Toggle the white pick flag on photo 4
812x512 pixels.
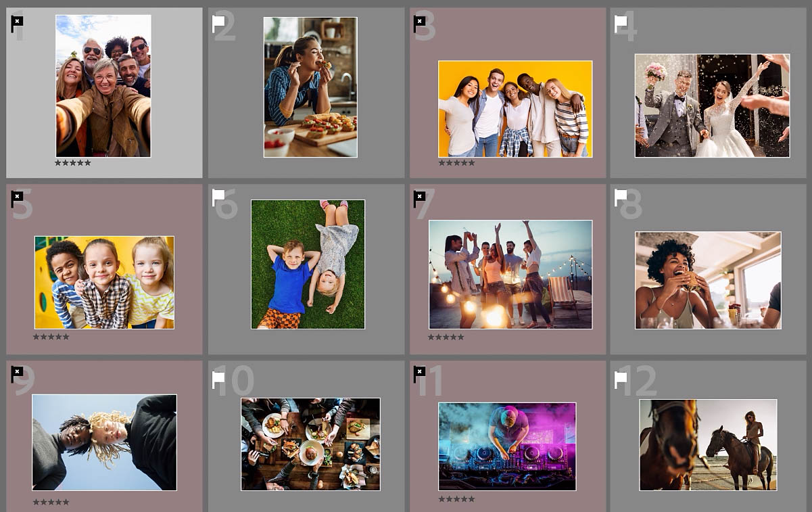coord(620,24)
